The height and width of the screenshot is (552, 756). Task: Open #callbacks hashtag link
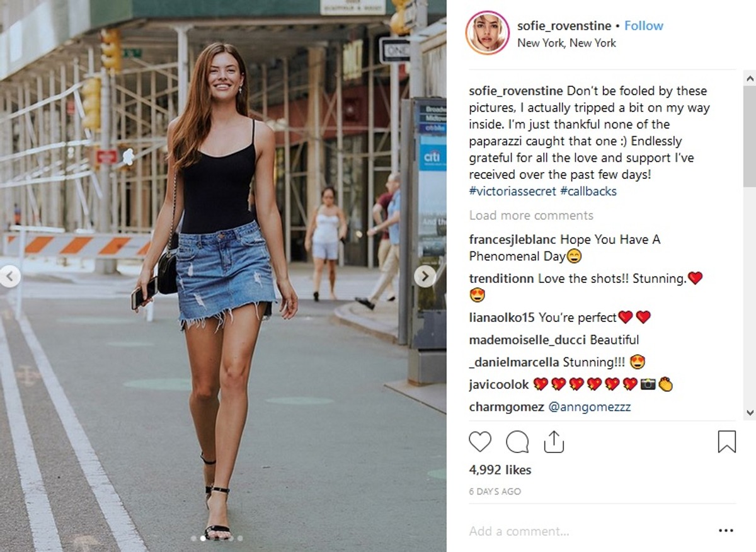(x=587, y=191)
